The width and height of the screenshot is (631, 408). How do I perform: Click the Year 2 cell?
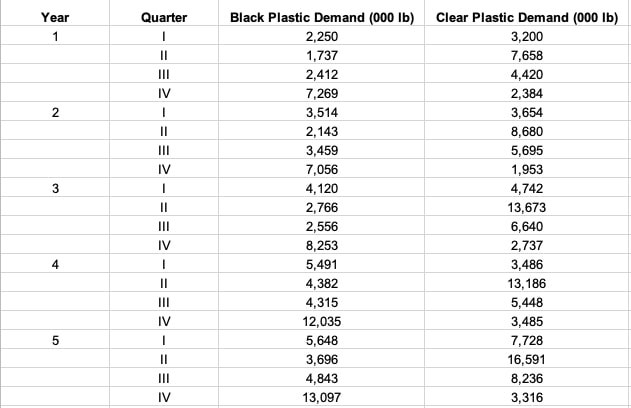[55, 112]
